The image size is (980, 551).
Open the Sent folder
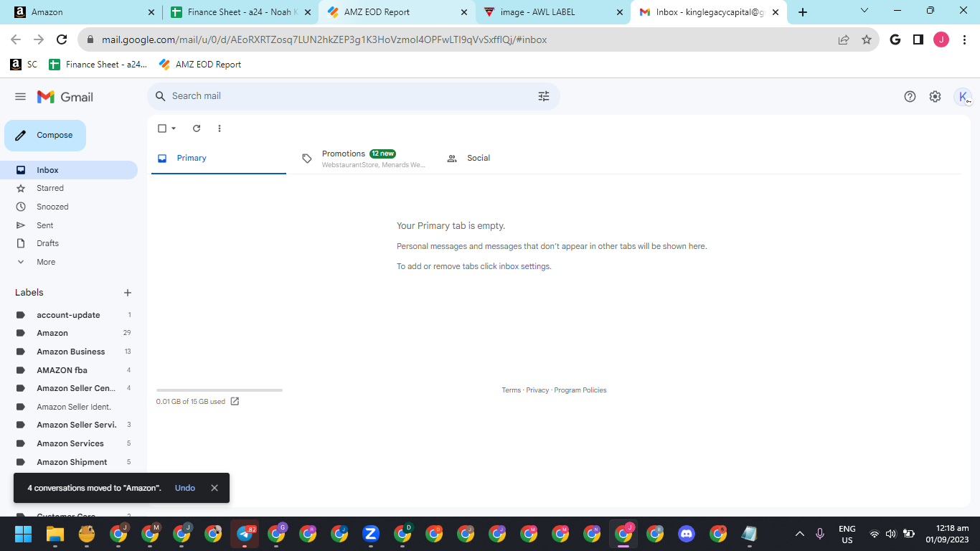point(45,225)
